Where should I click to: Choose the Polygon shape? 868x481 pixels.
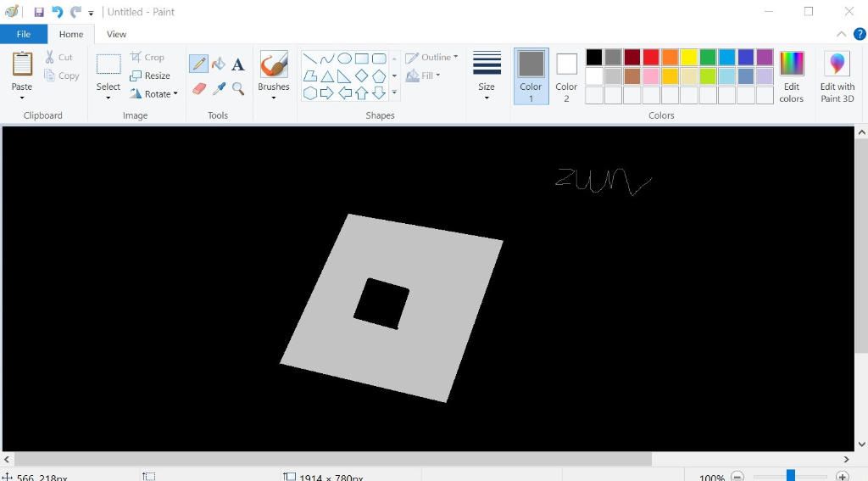coord(310,76)
